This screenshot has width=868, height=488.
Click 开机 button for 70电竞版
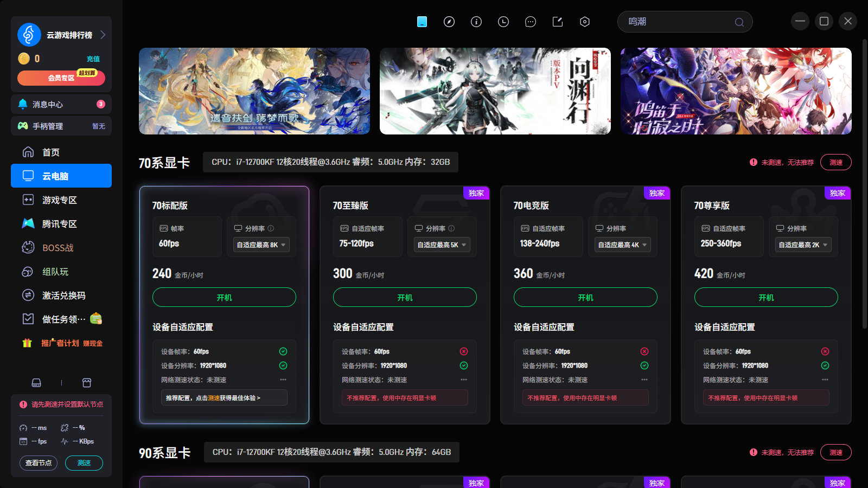585,297
